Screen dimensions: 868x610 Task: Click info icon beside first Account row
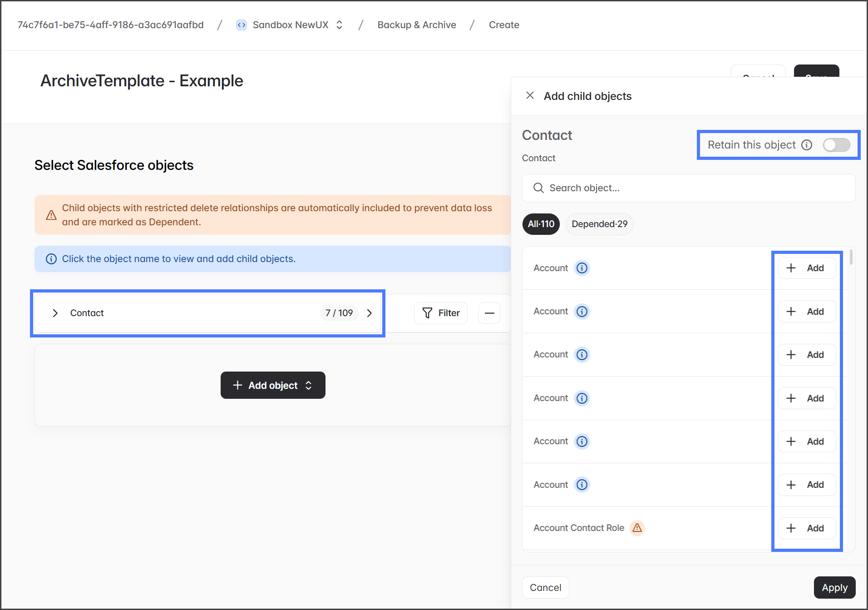click(582, 268)
